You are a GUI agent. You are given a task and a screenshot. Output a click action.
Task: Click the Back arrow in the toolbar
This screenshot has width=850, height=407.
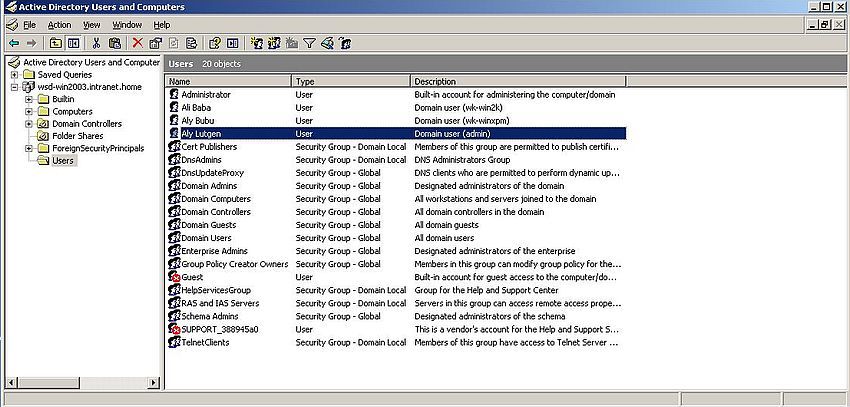[14, 43]
